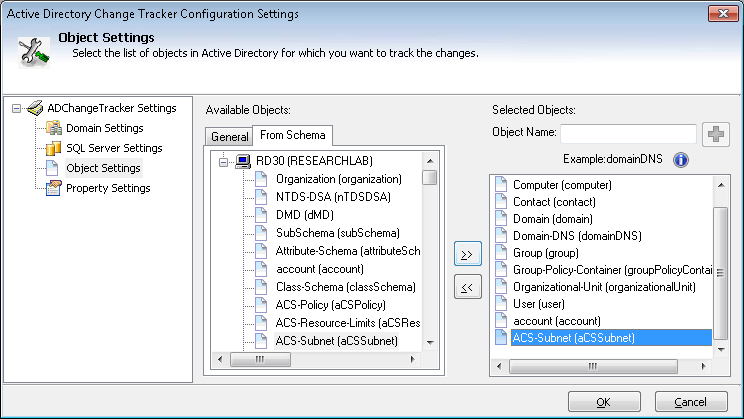The width and height of the screenshot is (744, 419).
Task: Switch to the General tab
Action: 230,137
